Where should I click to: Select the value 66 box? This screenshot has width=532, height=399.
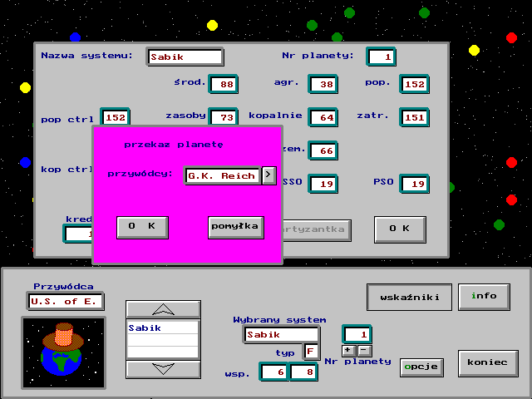(323, 150)
